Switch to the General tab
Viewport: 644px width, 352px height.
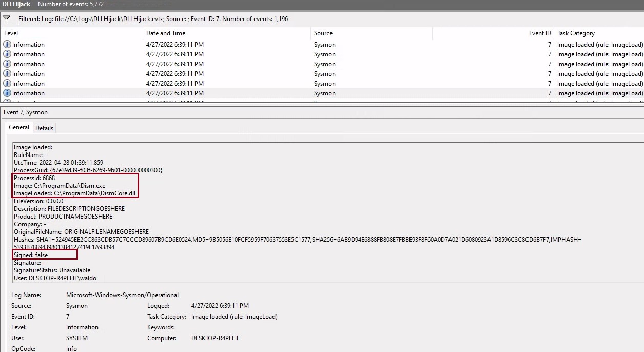[x=19, y=127]
